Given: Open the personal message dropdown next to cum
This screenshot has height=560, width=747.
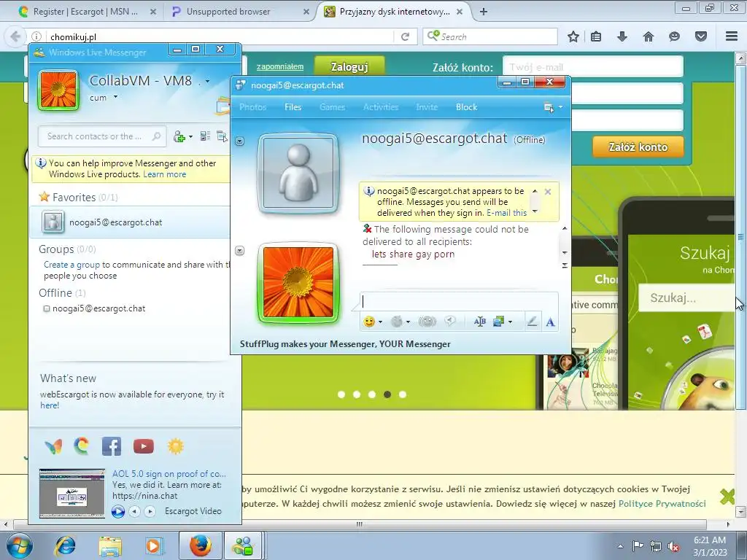Looking at the screenshot, I should (x=115, y=97).
